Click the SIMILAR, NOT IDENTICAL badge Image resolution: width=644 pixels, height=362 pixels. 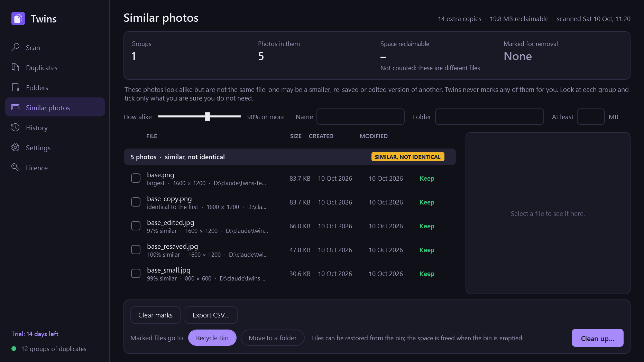pyautogui.click(x=408, y=157)
